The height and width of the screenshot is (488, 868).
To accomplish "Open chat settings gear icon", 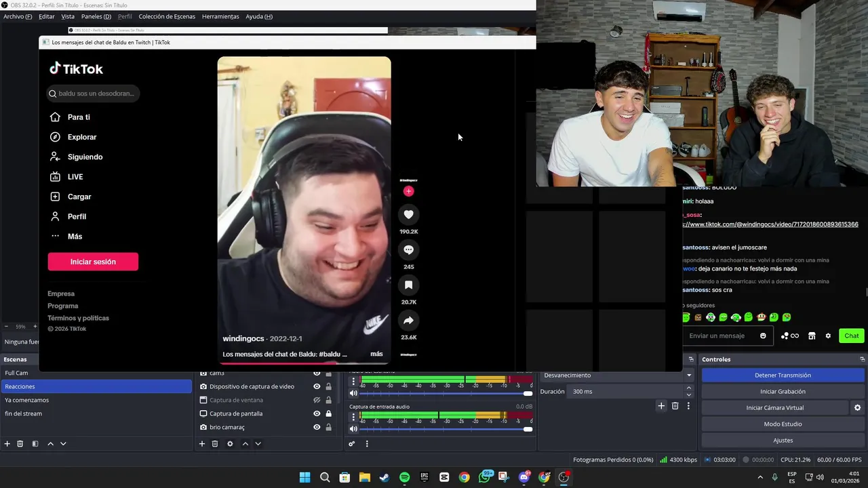I will (x=828, y=335).
